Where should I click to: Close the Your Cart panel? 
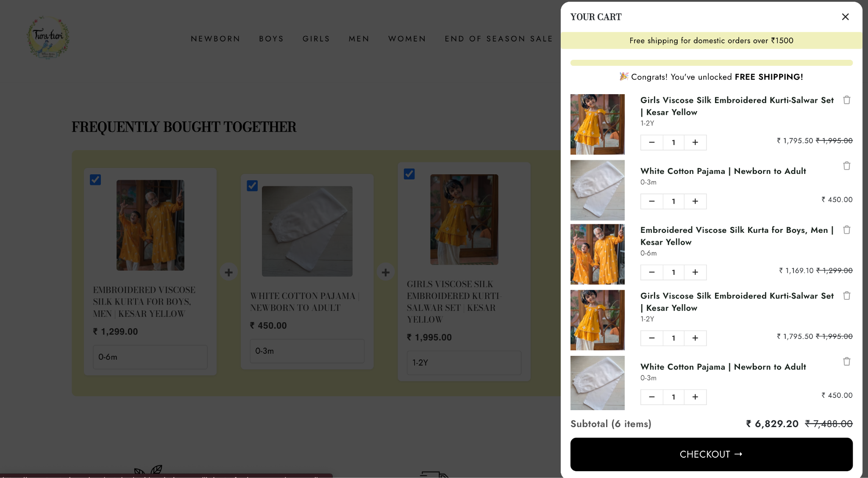pos(845,17)
